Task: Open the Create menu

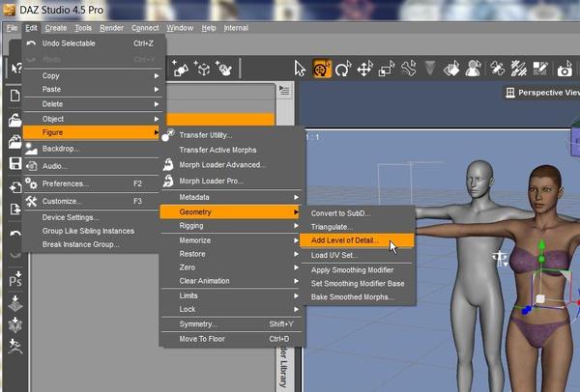Action: 56,28
